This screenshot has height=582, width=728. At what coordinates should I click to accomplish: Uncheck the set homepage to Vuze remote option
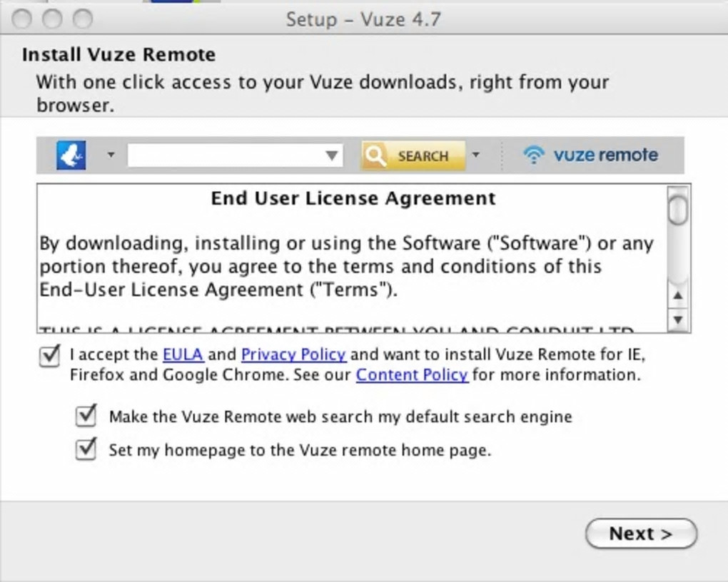pyautogui.click(x=86, y=449)
